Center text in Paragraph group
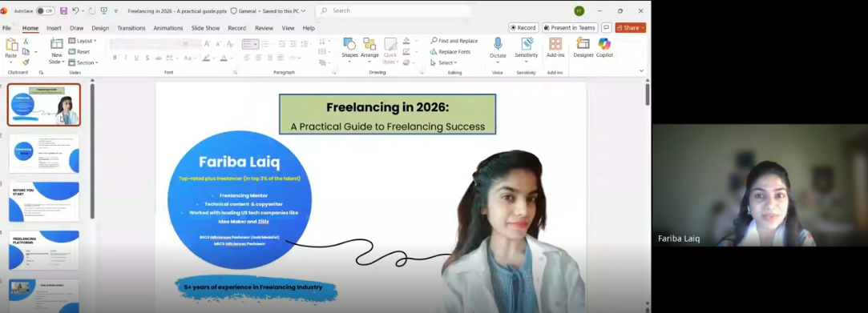This screenshot has width=868, height=313. tap(259, 58)
